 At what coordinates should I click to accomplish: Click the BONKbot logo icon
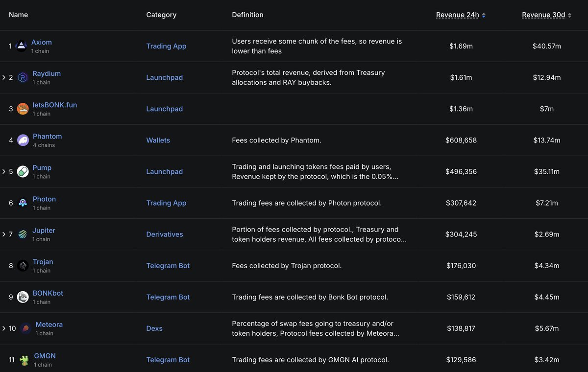click(23, 297)
